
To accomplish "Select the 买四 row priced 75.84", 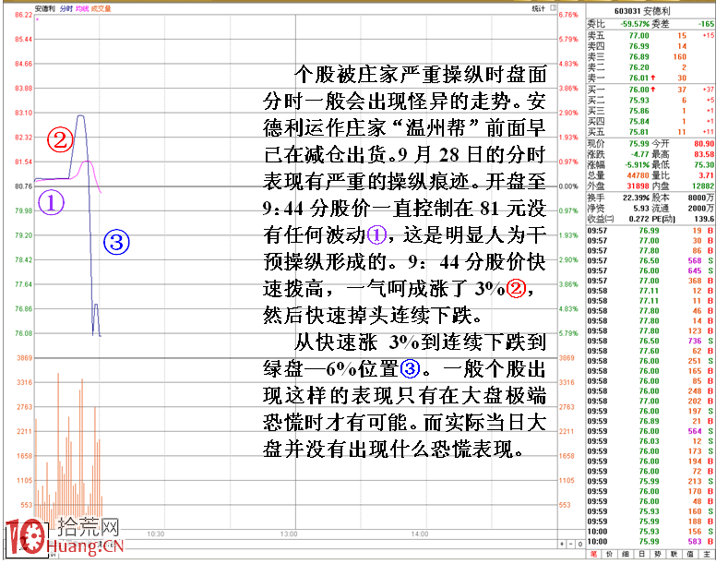I will [x=650, y=122].
